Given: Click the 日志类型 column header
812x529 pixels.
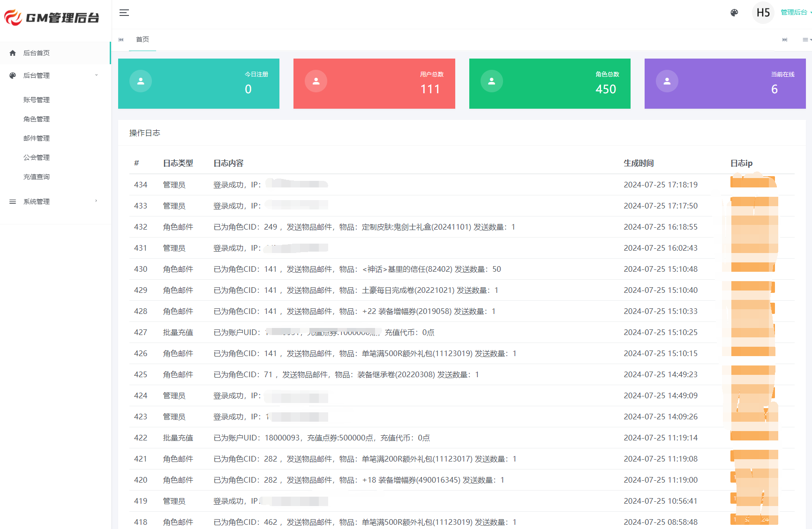Looking at the screenshot, I should [178, 163].
